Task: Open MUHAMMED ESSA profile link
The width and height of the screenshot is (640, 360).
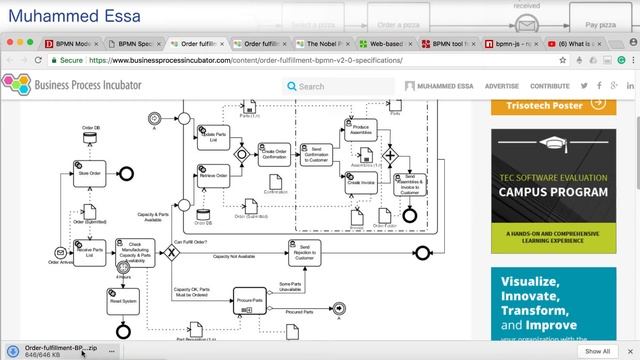Action: (439, 86)
